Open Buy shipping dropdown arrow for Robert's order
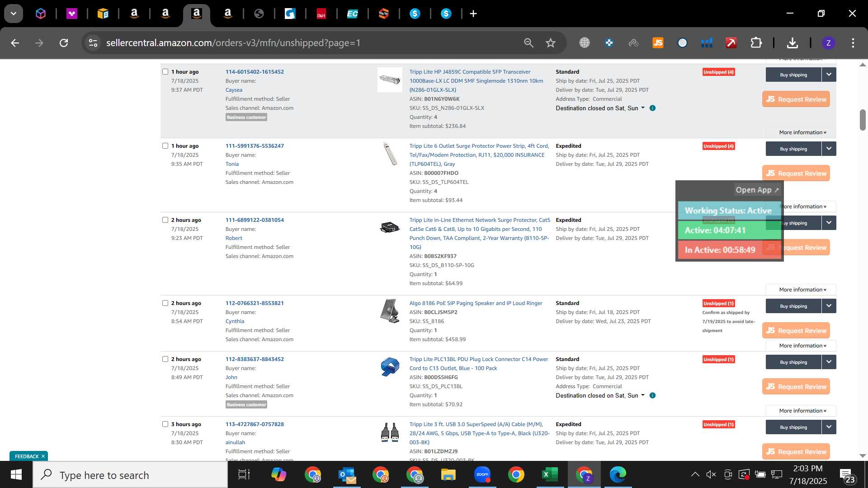 [x=829, y=223]
